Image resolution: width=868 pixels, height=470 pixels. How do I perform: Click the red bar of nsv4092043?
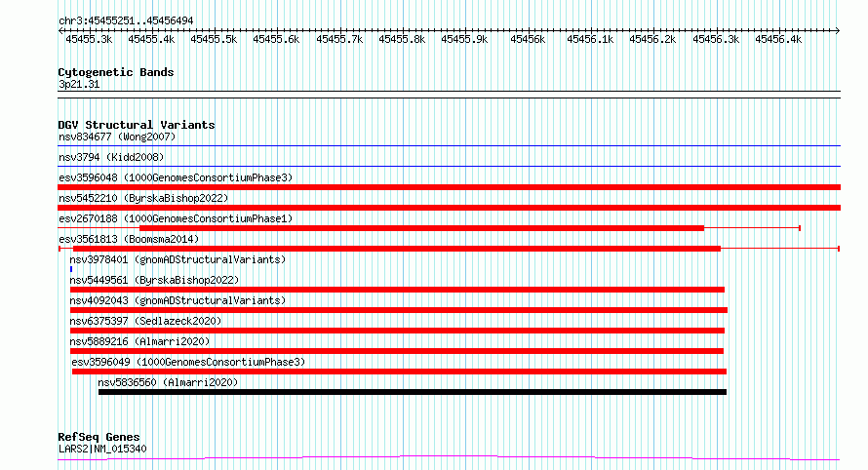pyautogui.click(x=399, y=310)
